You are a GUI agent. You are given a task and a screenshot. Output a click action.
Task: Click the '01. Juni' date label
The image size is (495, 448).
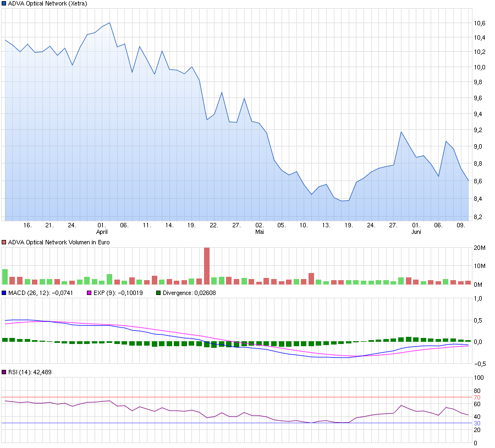(416, 228)
